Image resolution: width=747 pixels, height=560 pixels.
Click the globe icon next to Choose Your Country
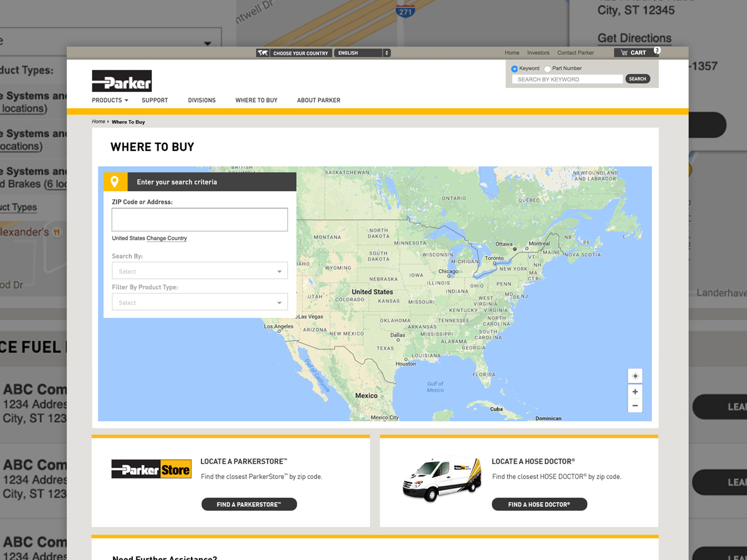click(x=263, y=53)
